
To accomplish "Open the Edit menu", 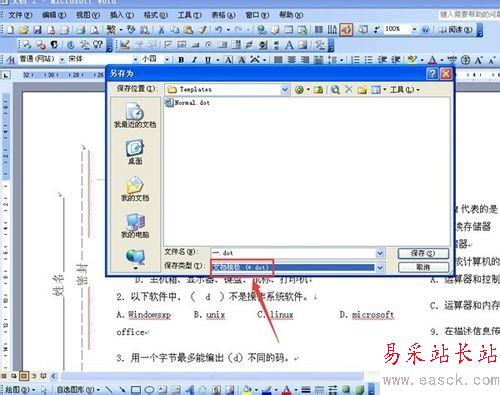I will (54, 15).
